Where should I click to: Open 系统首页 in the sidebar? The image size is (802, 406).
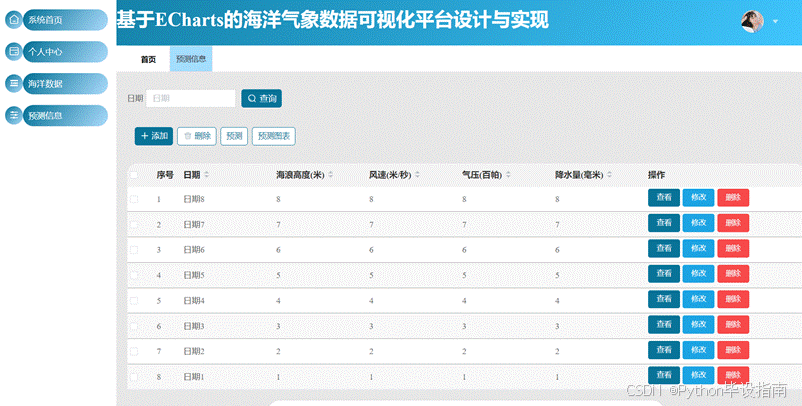(x=65, y=20)
